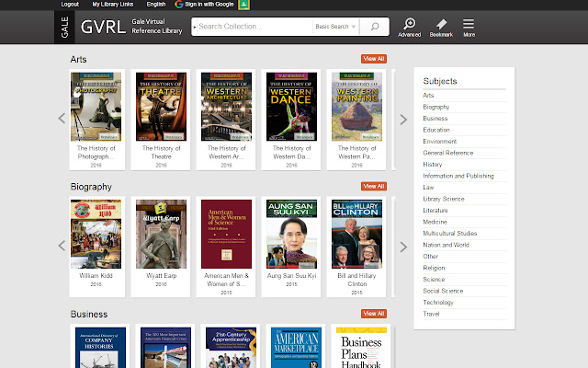588x368 pixels.
Task: Click Sign in with Google
Action: coord(204,4)
